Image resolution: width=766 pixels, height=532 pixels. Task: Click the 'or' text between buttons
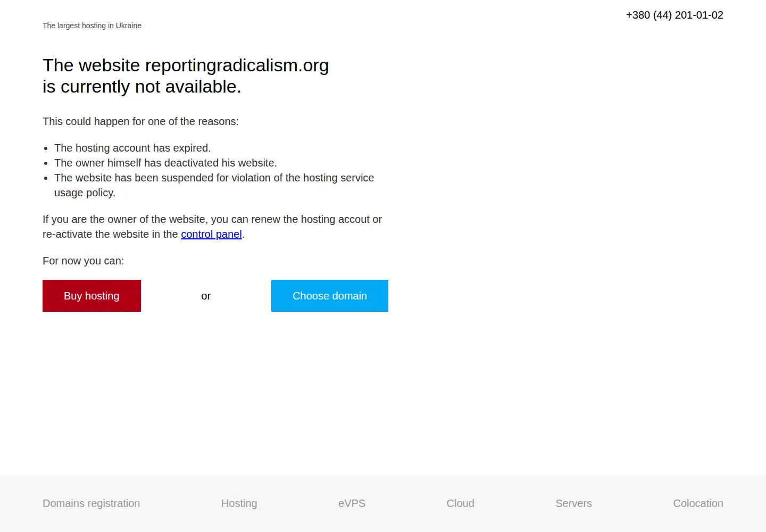click(206, 296)
